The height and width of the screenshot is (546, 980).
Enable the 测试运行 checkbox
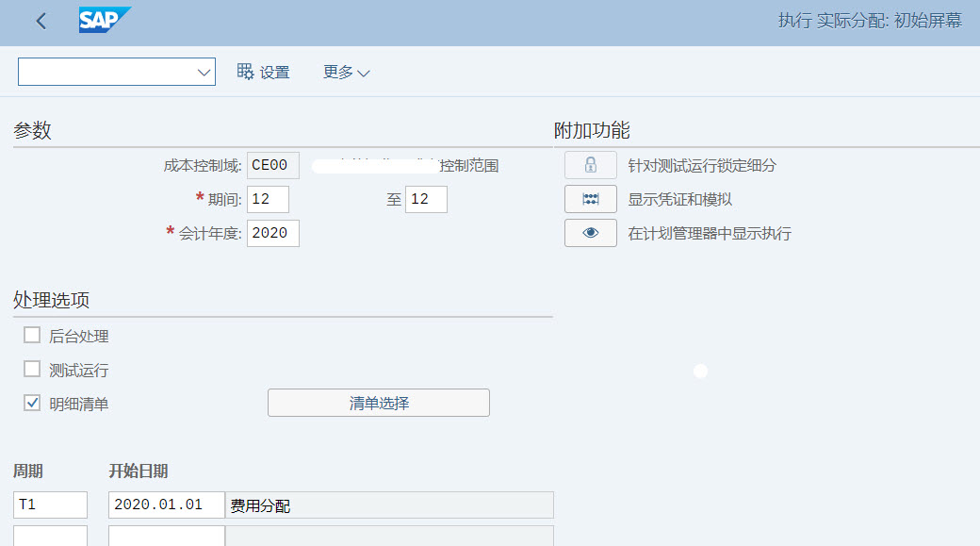31,369
